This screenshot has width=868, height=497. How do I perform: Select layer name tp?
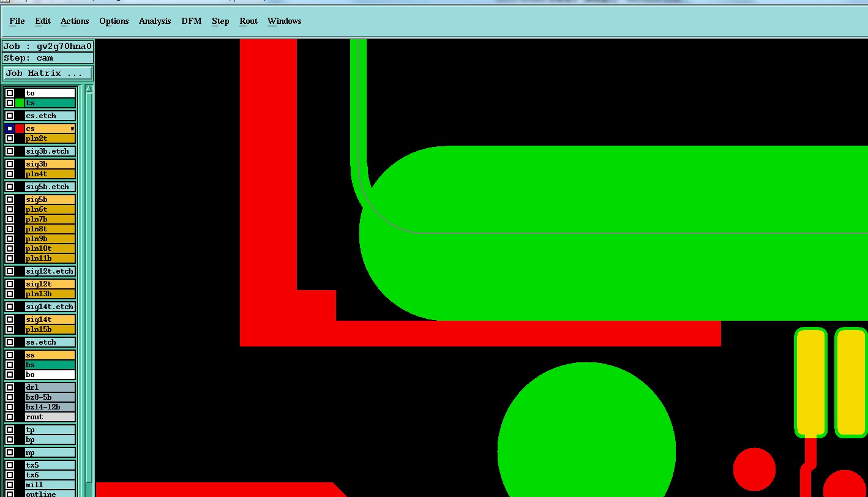point(50,430)
